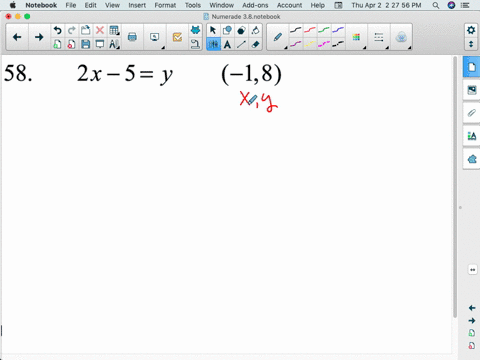The height and width of the screenshot is (360, 480).
Task: Select the regular polygon tool
Action: coord(241,30)
